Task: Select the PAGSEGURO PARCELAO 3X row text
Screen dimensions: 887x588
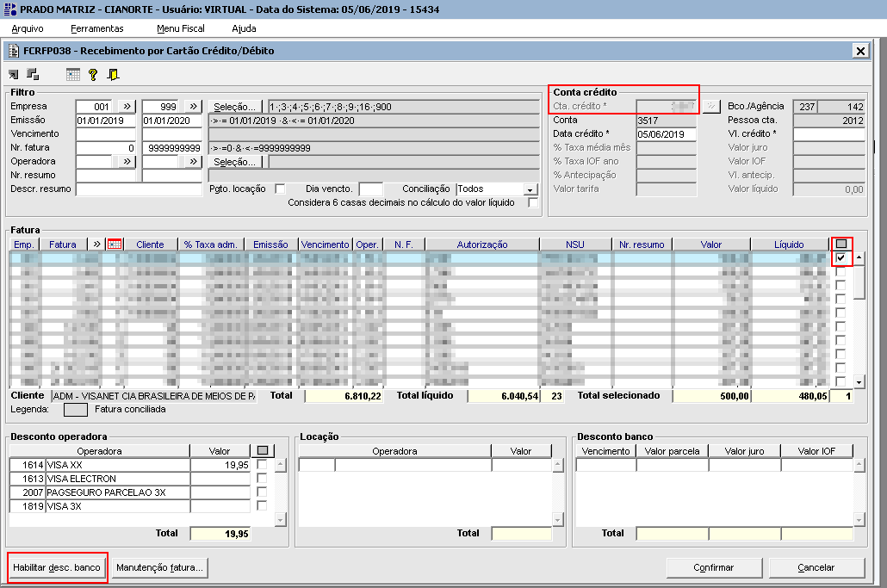Action: coord(106,492)
